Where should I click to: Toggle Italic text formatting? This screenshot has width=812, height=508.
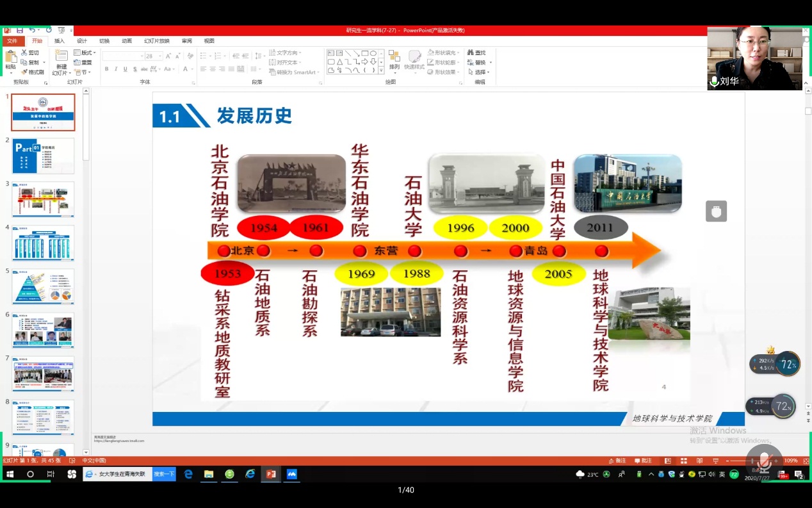[x=116, y=69]
